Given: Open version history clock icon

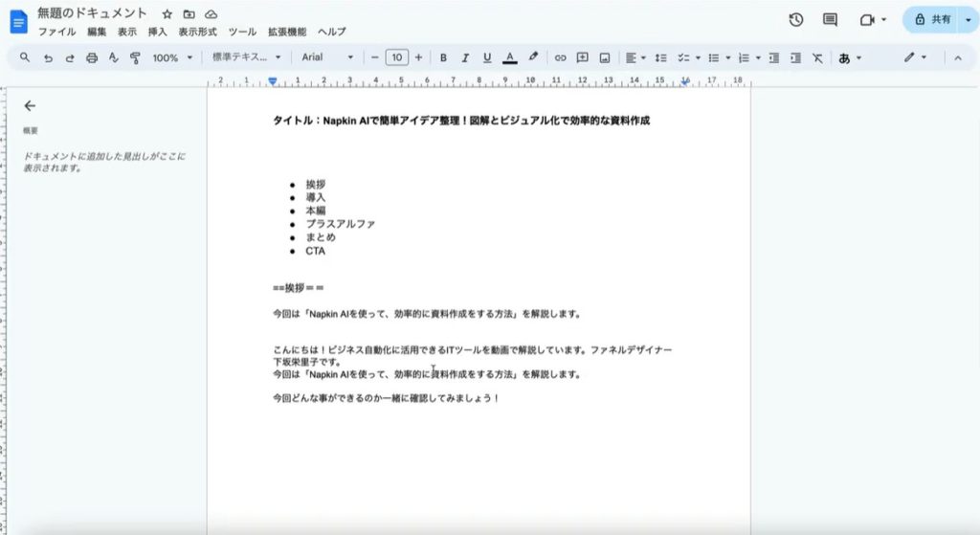Looking at the screenshot, I should tap(795, 19).
